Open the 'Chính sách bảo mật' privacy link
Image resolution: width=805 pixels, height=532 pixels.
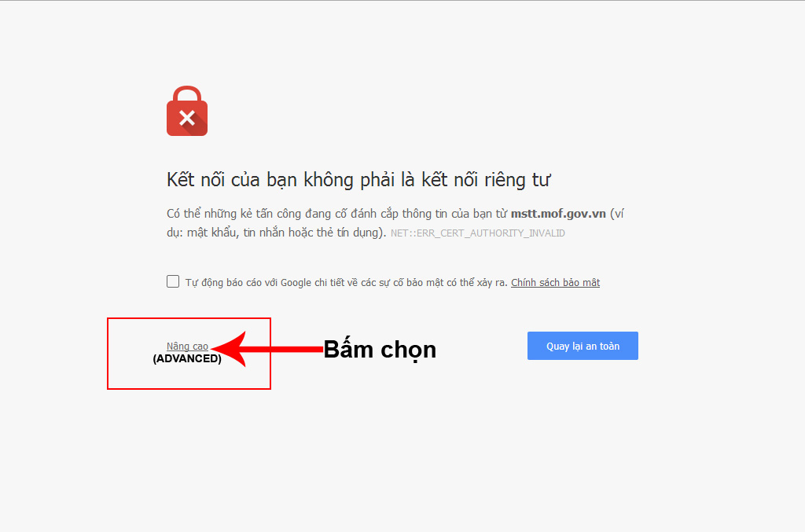coord(556,283)
